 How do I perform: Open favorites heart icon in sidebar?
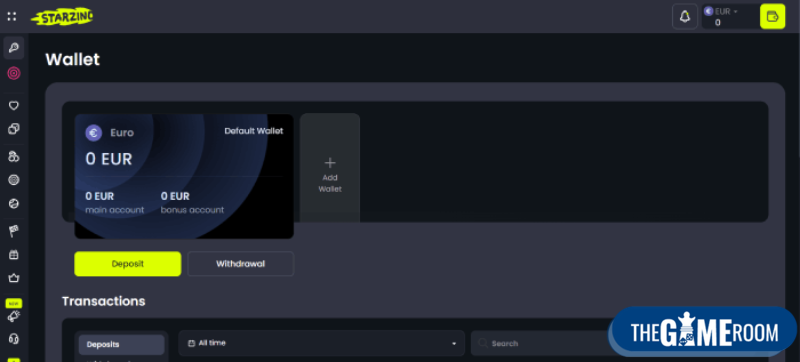point(14,106)
